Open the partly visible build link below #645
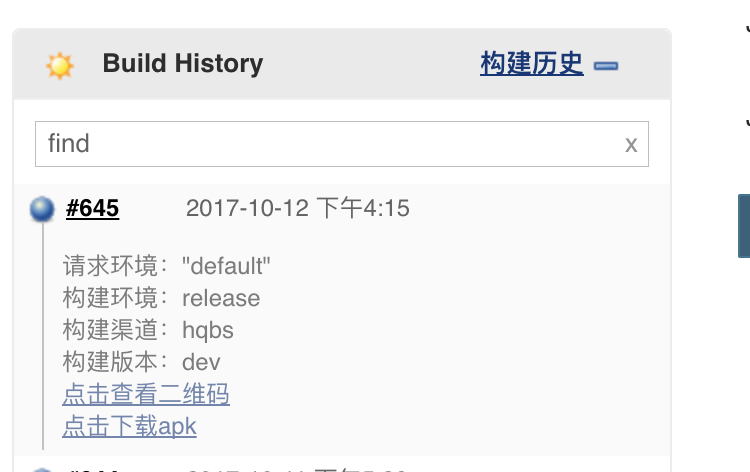This screenshot has width=750, height=472. click(92, 470)
